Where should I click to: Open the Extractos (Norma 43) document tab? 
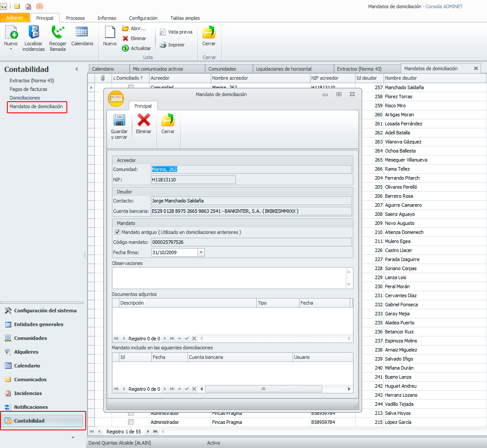click(x=359, y=68)
